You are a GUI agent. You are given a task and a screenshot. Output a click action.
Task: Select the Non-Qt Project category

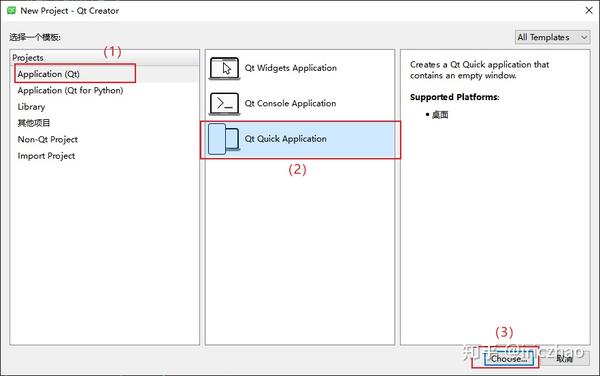[x=48, y=139]
